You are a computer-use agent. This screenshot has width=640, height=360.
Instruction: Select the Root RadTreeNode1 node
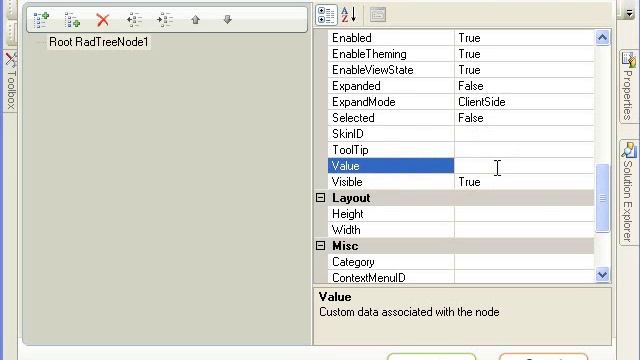(x=99, y=42)
